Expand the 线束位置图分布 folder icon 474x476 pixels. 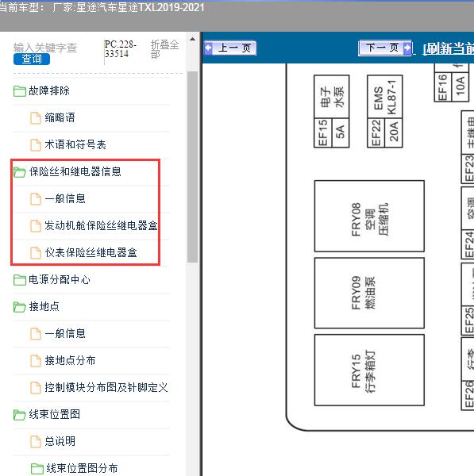tap(37, 468)
